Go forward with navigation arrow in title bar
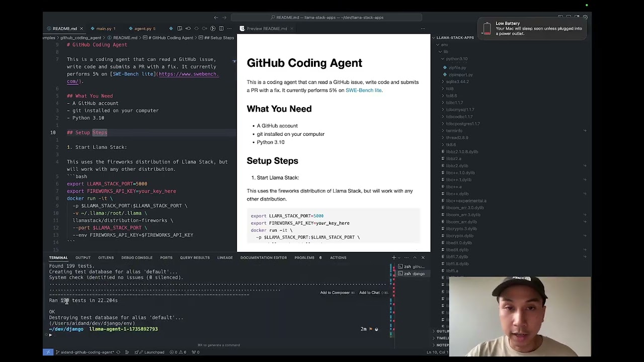Screen dimensions: 644x362 click(x=224, y=18)
